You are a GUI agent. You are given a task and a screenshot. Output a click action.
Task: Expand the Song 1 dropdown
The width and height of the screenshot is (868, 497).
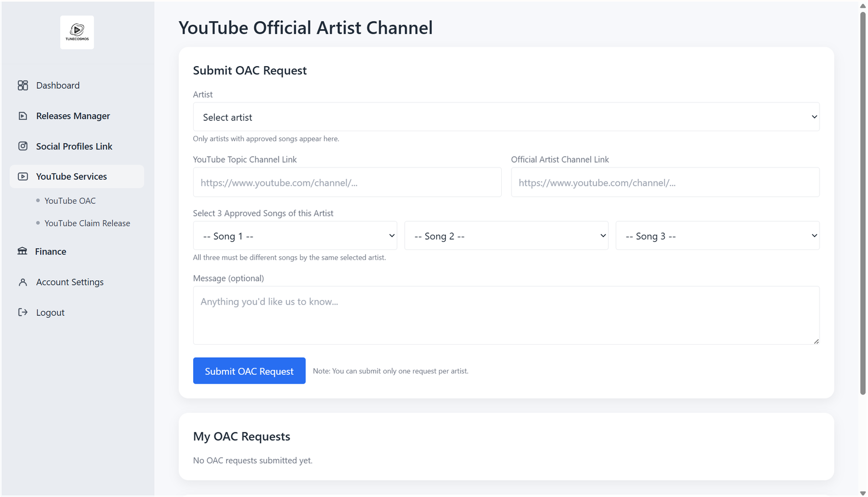coord(295,236)
